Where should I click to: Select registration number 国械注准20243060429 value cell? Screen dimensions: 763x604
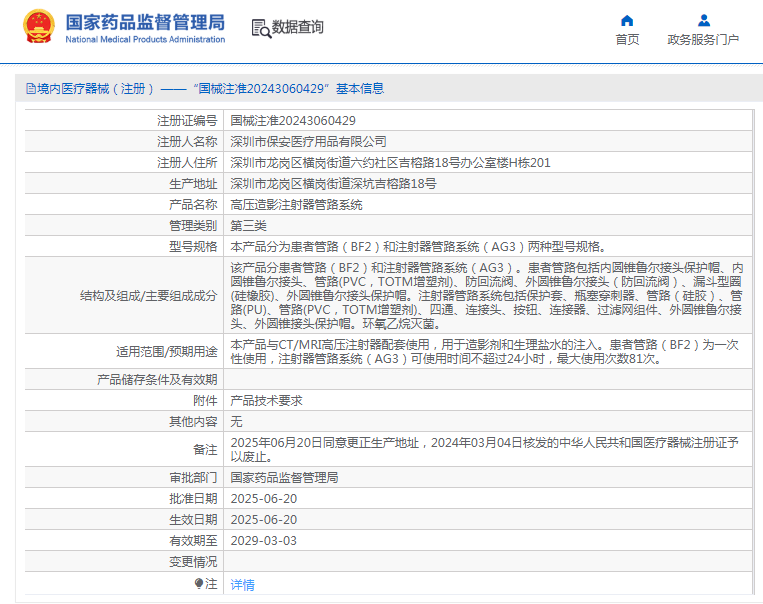pyautogui.click(x=293, y=120)
